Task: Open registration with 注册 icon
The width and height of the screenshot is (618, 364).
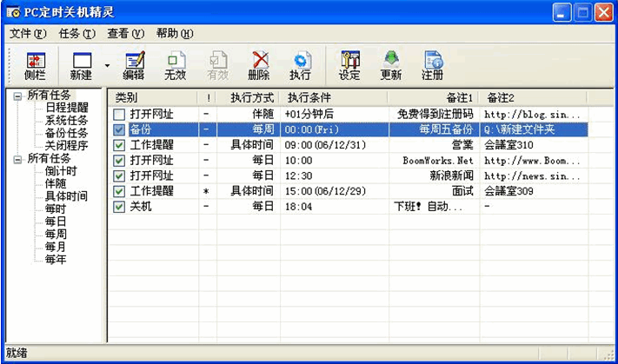Action: (433, 65)
